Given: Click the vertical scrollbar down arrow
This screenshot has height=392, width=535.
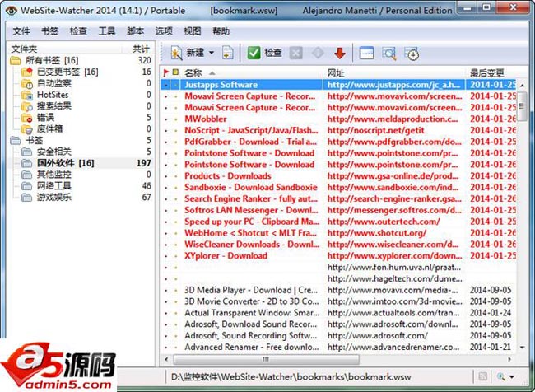Looking at the screenshot, I should tap(522, 348).
